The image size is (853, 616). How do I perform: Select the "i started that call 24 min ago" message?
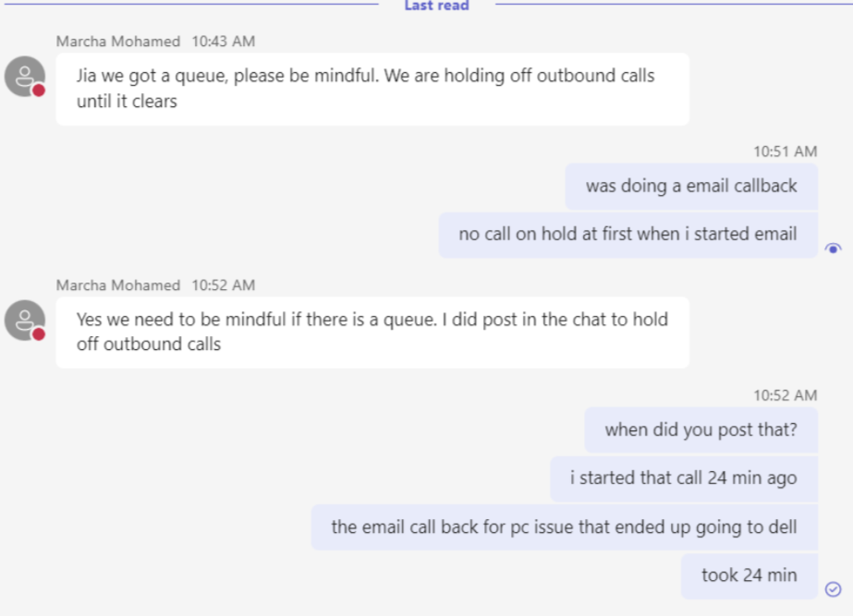click(x=683, y=477)
